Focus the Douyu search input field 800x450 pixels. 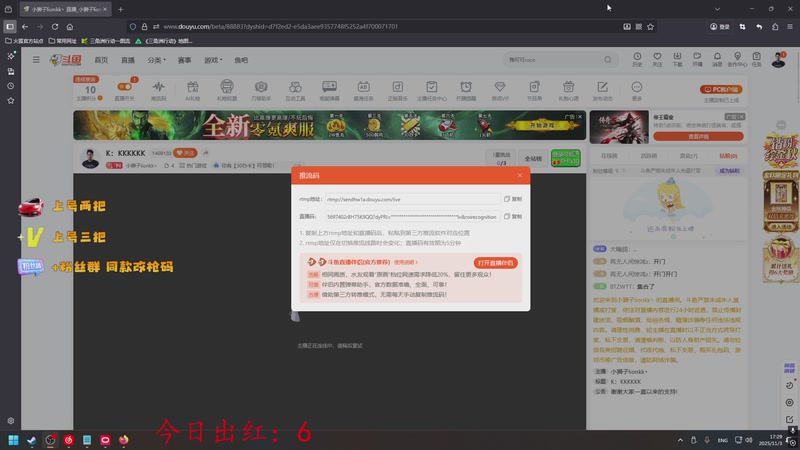554,60
